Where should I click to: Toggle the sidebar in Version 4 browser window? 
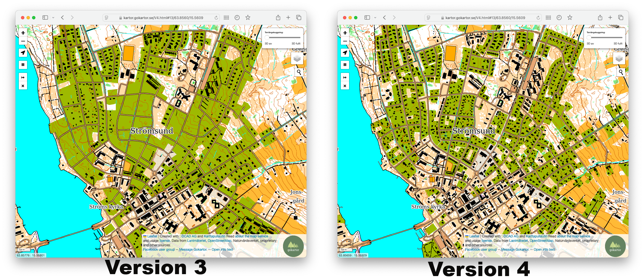pos(367,17)
